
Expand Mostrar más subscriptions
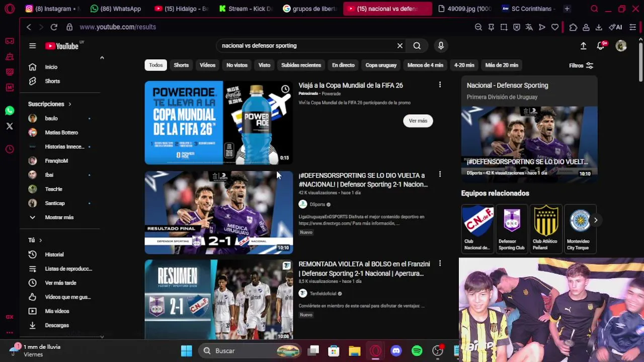pos(59,217)
